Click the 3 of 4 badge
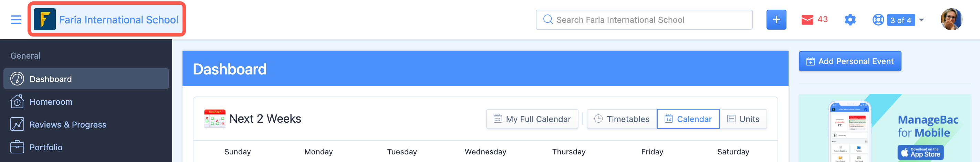This screenshot has width=980, height=162. (x=900, y=20)
